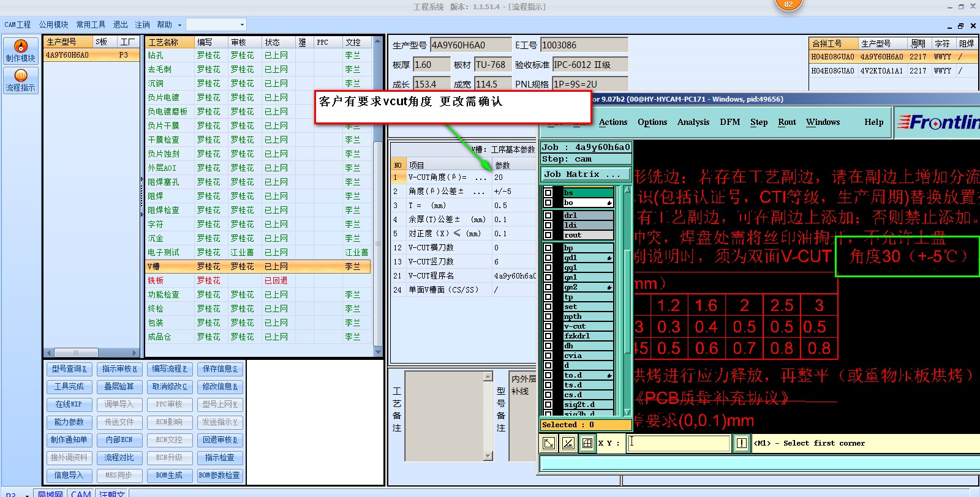
Task: Click the 能力参数 button
Action: [69, 422]
